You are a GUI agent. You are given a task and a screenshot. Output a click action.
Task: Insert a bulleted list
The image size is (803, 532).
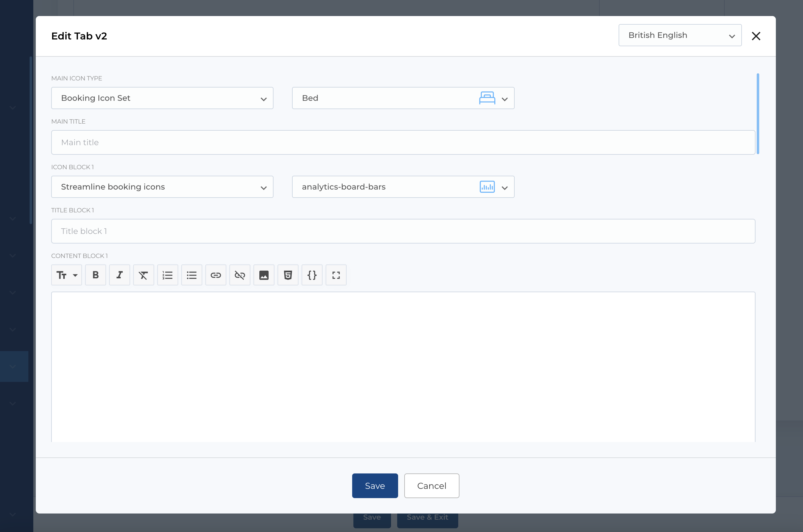tap(192, 275)
